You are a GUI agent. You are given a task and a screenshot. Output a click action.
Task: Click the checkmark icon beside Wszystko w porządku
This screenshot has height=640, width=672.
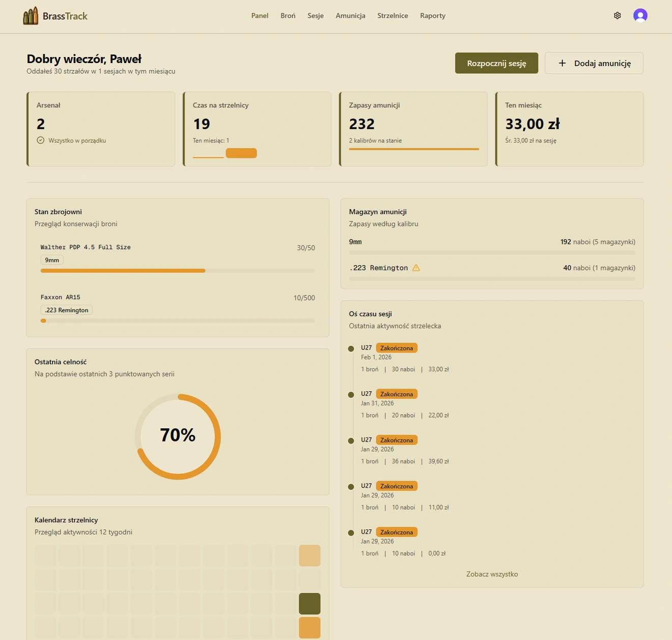click(41, 140)
